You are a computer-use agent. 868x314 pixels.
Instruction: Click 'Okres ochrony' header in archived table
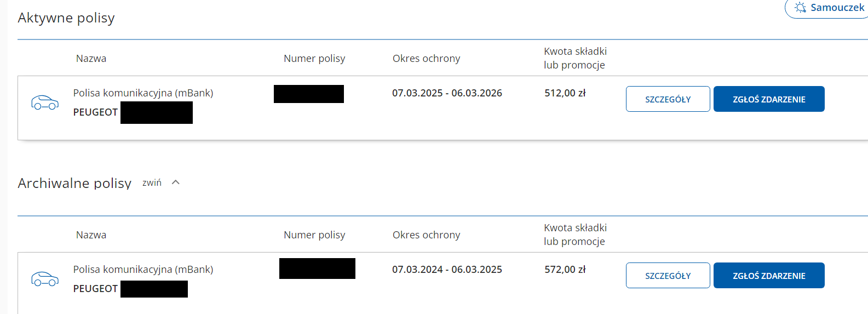[426, 235]
